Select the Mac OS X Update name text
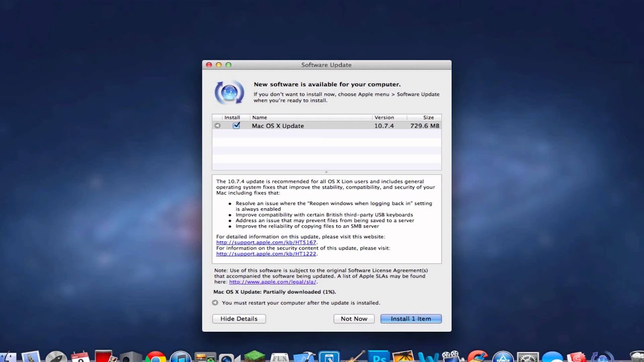The height and width of the screenshot is (362, 644). [278, 126]
